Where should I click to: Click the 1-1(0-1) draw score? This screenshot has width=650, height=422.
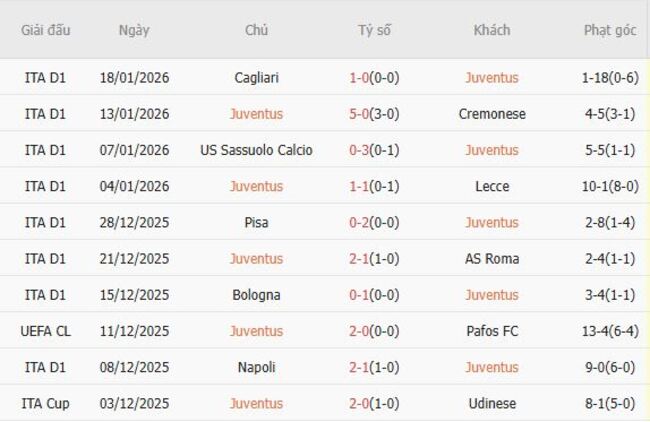[x=374, y=186]
